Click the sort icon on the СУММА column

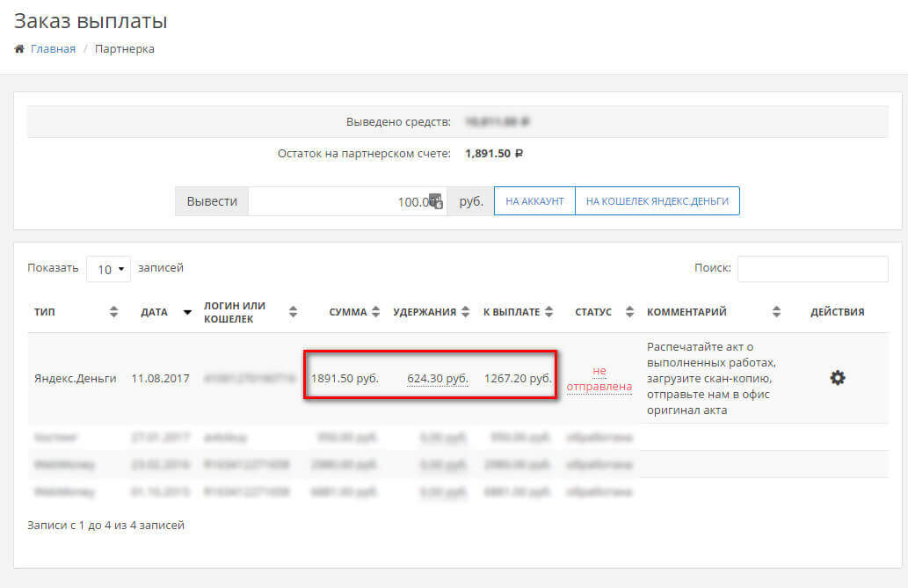click(x=376, y=311)
